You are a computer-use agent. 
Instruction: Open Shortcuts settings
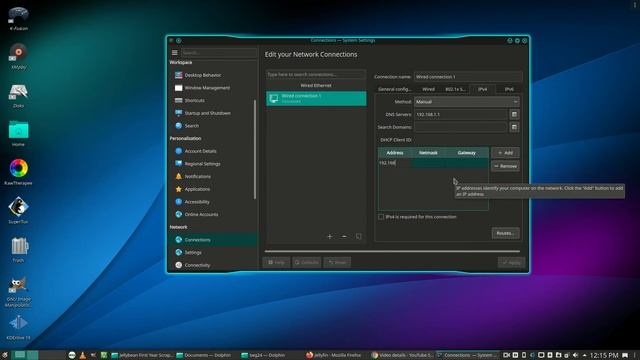(x=194, y=100)
